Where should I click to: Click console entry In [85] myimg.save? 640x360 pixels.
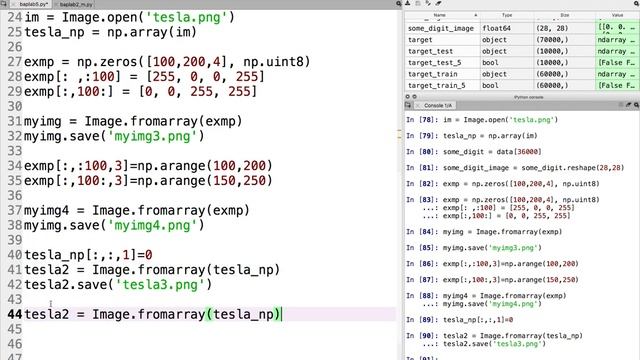473,248
